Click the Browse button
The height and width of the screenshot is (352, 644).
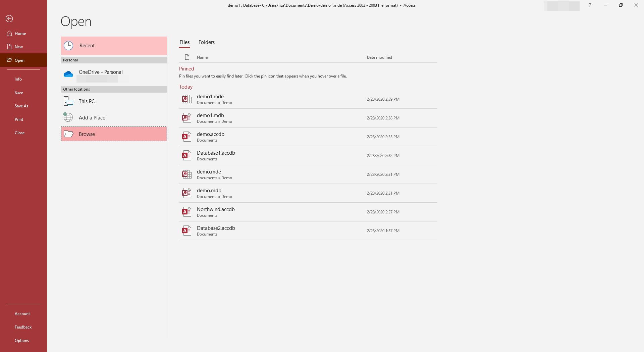[x=114, y=134]
